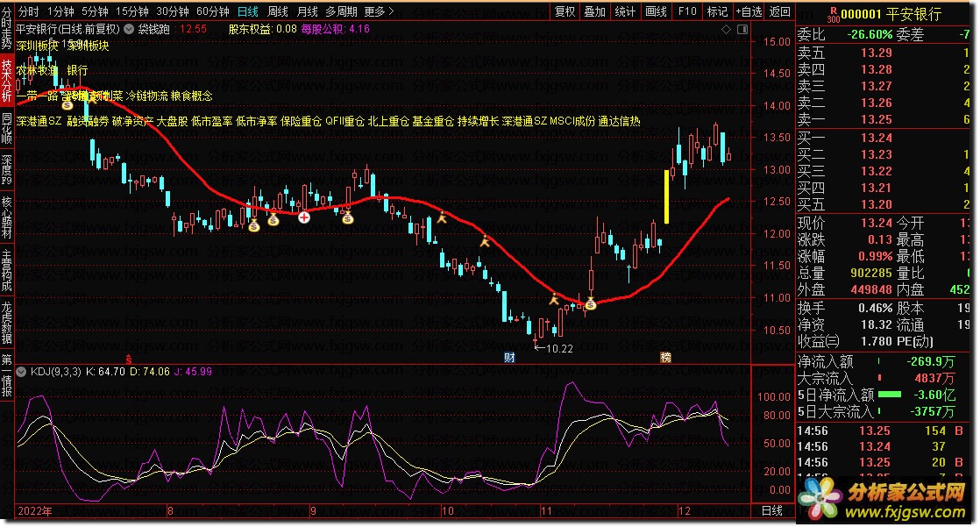Switch to 周线 weekly chart
Screen dimensions: 980x527
278,11
